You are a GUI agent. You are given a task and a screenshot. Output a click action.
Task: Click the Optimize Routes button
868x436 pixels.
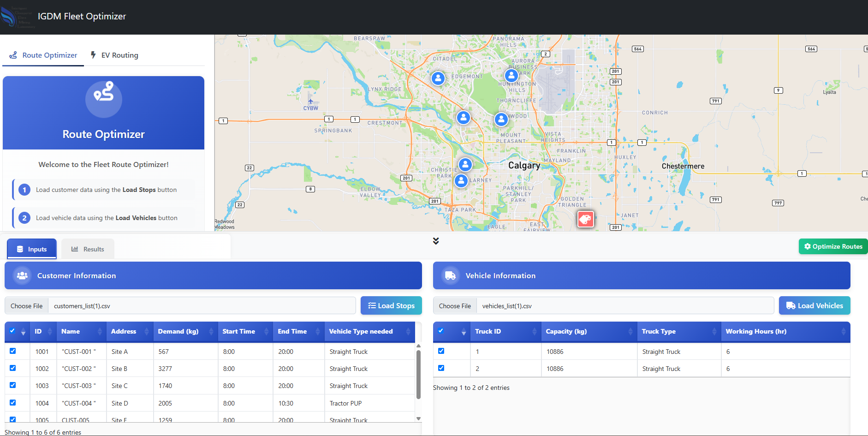click(833, 246)
